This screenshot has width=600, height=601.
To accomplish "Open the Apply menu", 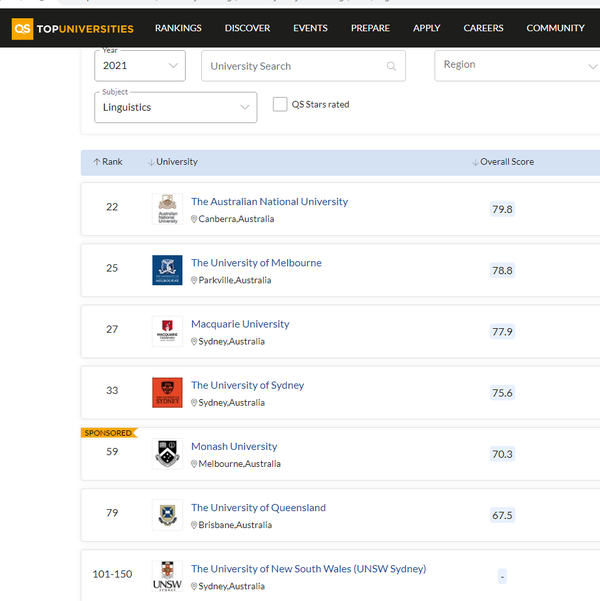I will pyautogui.click(x=427, y=28).
